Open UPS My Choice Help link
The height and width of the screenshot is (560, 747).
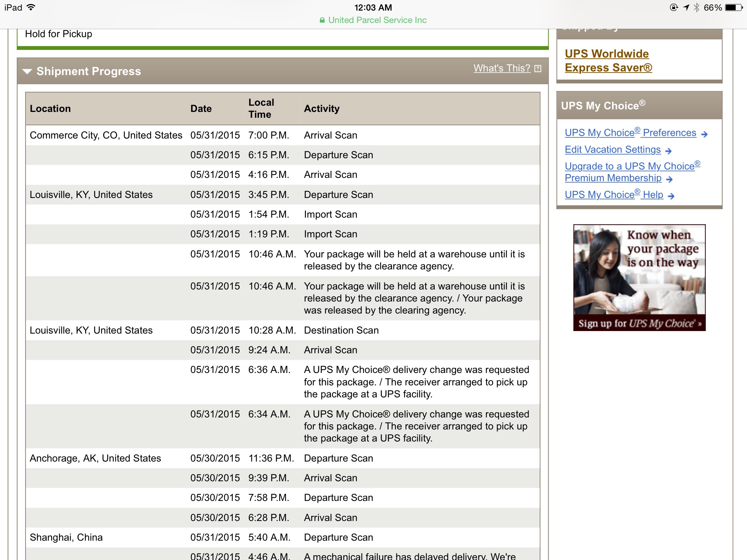(x=614, y=195)
